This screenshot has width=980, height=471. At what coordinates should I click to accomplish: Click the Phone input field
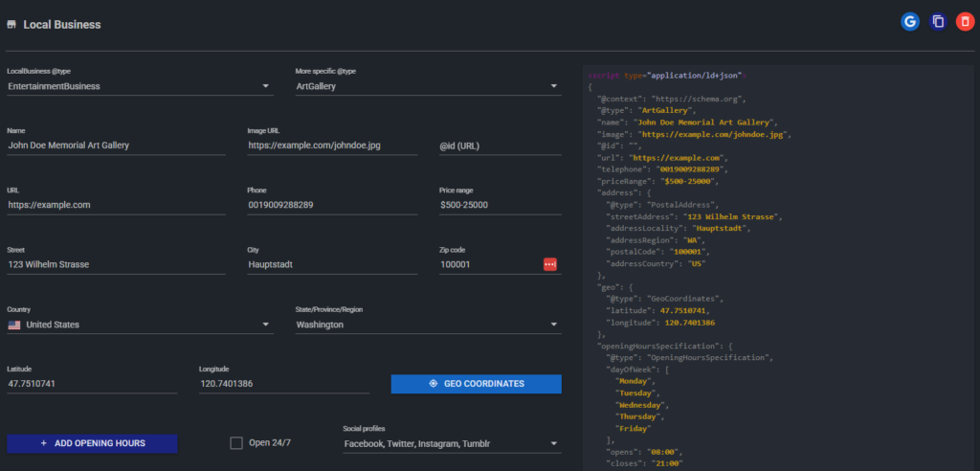coord(332,205)
